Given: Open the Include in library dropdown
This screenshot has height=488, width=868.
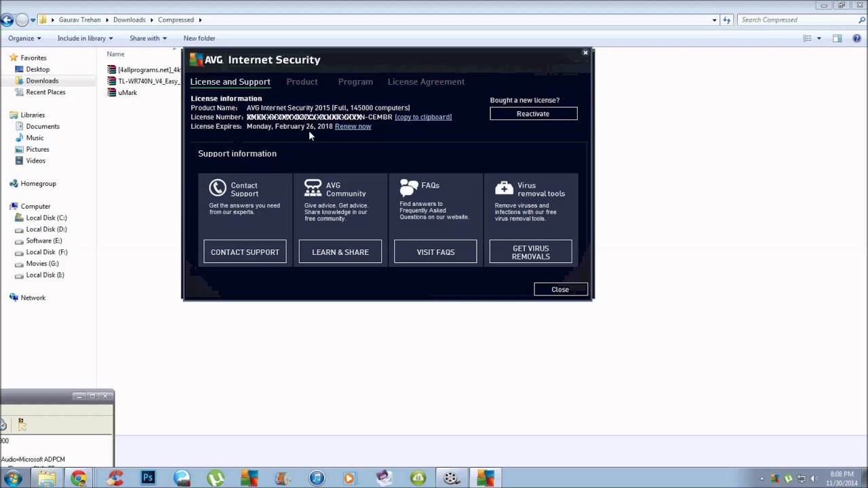Looking at the screenshot, I should click(x=85, y=39).
